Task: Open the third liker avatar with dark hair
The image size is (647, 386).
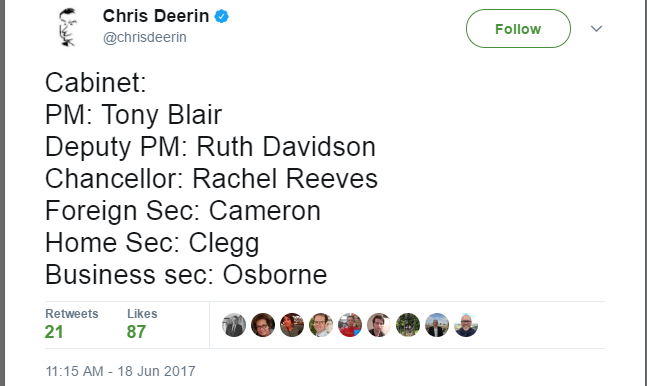Action: (x=292, y=325)
